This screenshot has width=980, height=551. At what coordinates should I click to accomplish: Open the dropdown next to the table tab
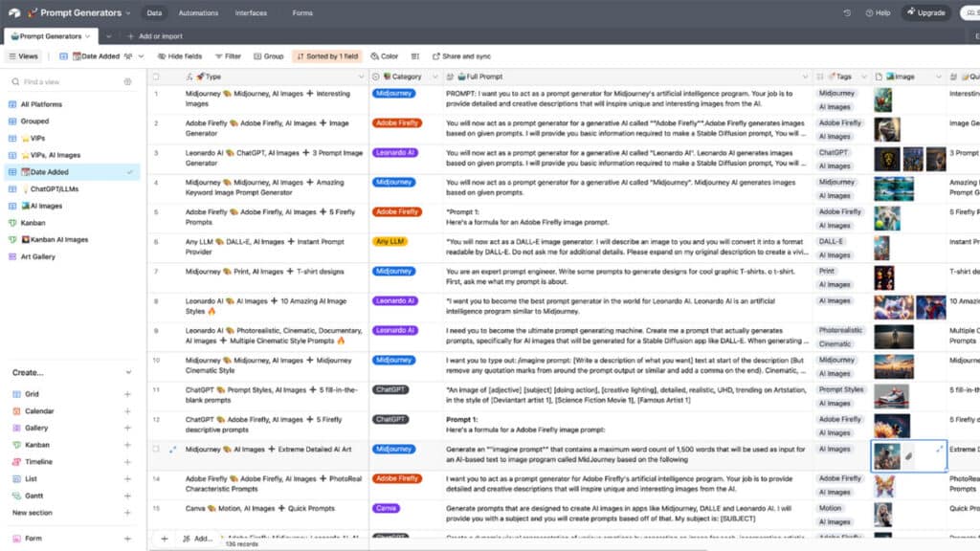(x=108, y=36)
